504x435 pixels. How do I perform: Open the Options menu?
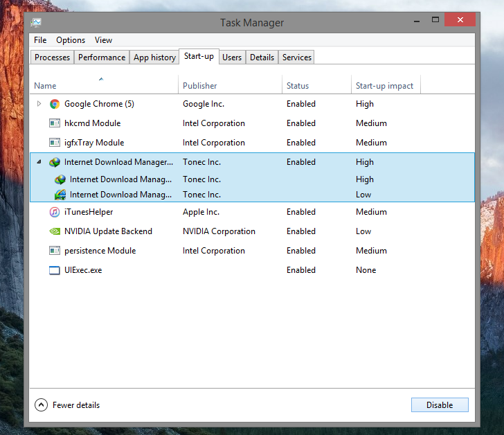[x=71, y=40]
